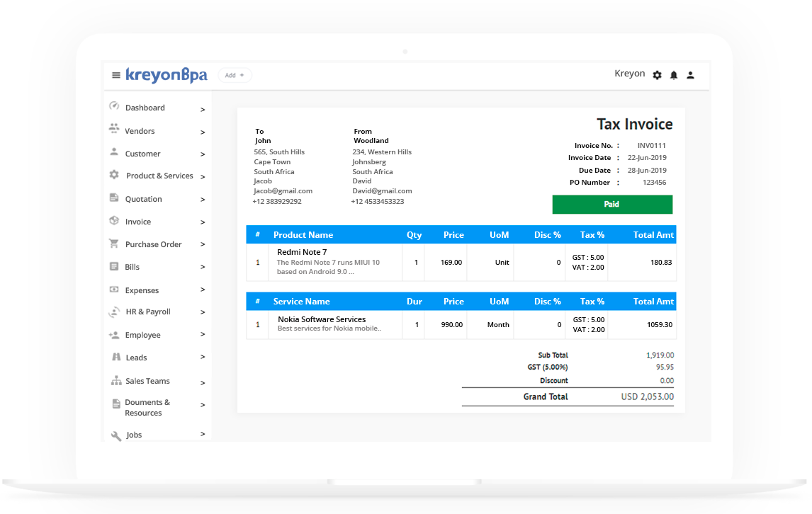Click the notifications bell icon
Screen dimensions: 812x514
674,75
